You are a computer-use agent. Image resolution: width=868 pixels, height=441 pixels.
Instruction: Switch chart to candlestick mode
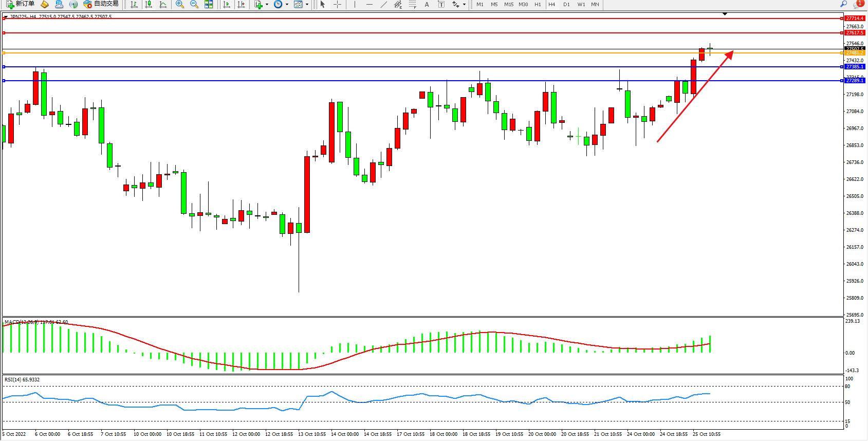pos(149,4)
